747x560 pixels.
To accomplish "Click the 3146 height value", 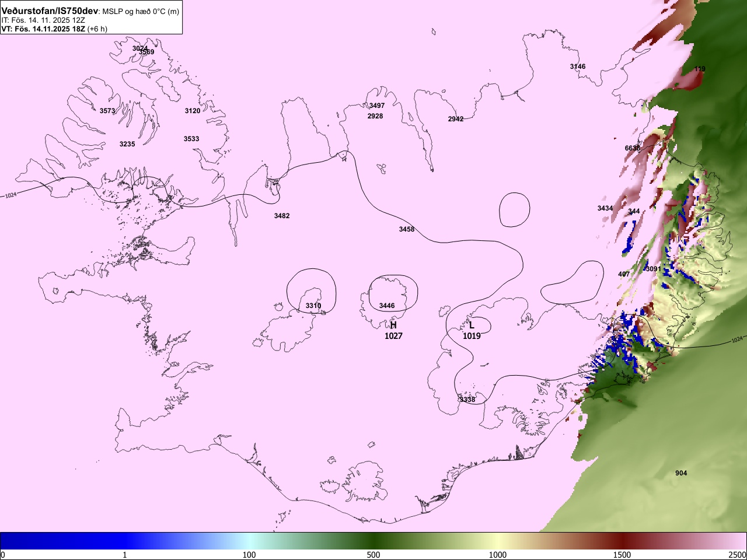I will click(578, 66).
